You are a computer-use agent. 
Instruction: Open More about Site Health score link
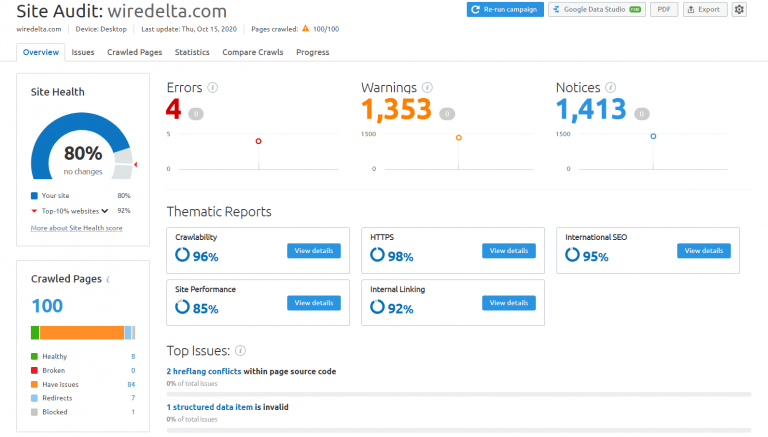pos(76,228)
